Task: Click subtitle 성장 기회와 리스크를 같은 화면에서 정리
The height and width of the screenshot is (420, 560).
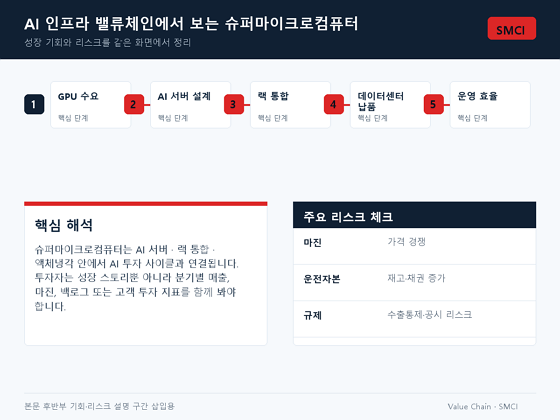Action: point(108,42)
